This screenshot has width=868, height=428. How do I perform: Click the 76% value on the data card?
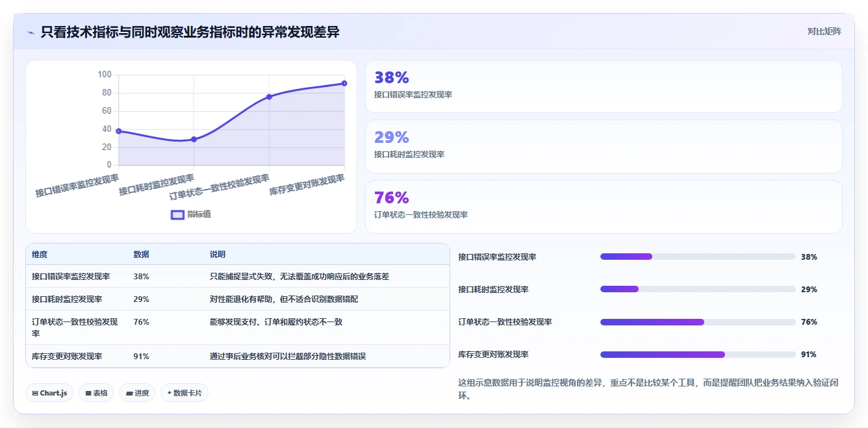(x=392, y=197)
